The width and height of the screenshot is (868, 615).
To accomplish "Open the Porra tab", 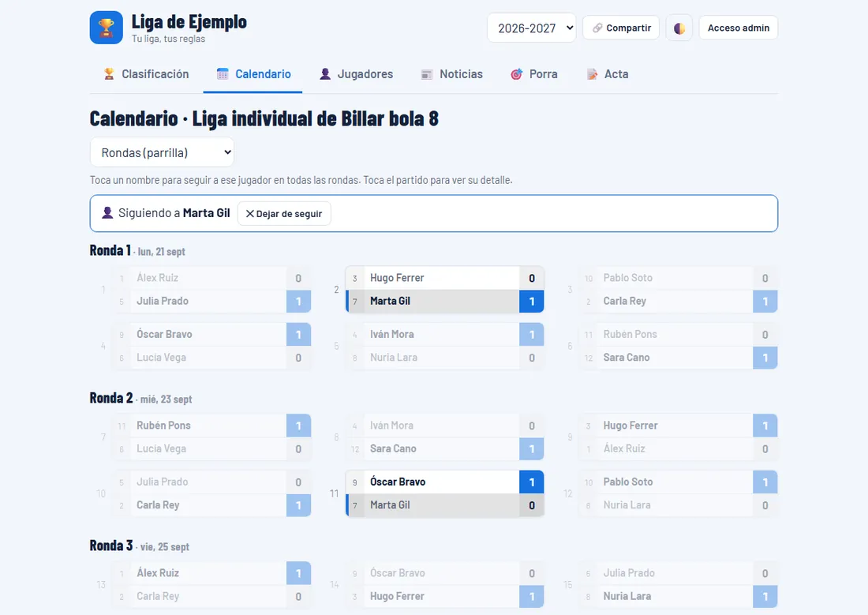I will [x=533, y=74].
